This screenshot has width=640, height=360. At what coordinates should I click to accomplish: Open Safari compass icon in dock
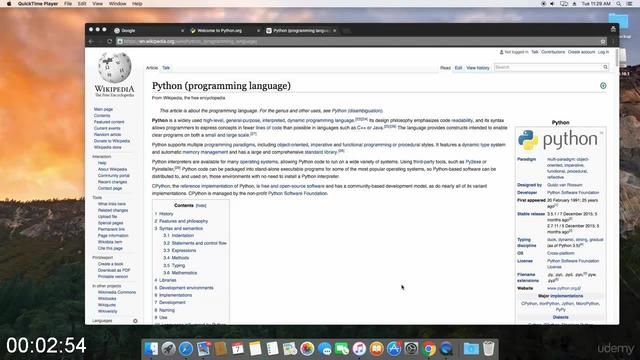tap(186, 349)
